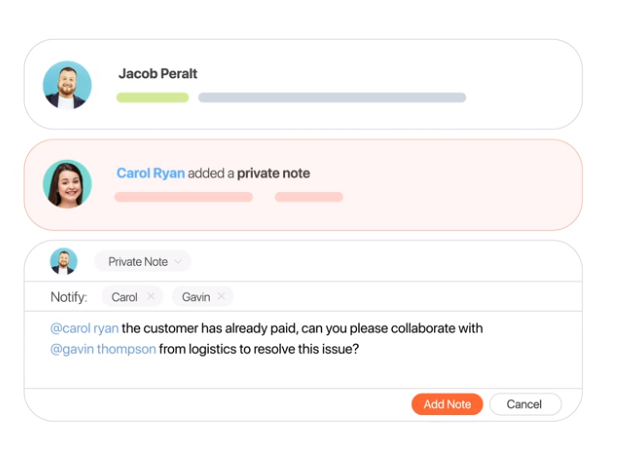Screen dimensions: 628x452
Task: Click the long pink bar in private note
Action: (x=183, y=197)
